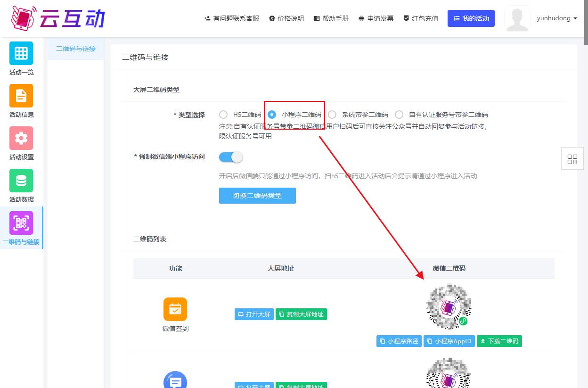Click the user avatar picture

pos(517,19)
